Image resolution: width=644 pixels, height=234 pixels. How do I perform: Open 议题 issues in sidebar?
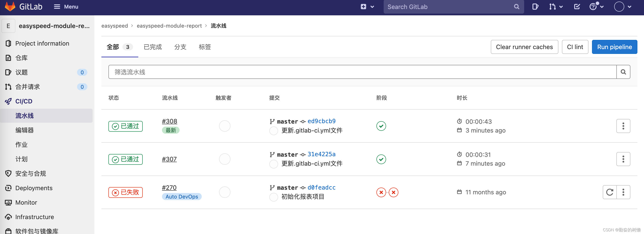(x=47, y=72)
